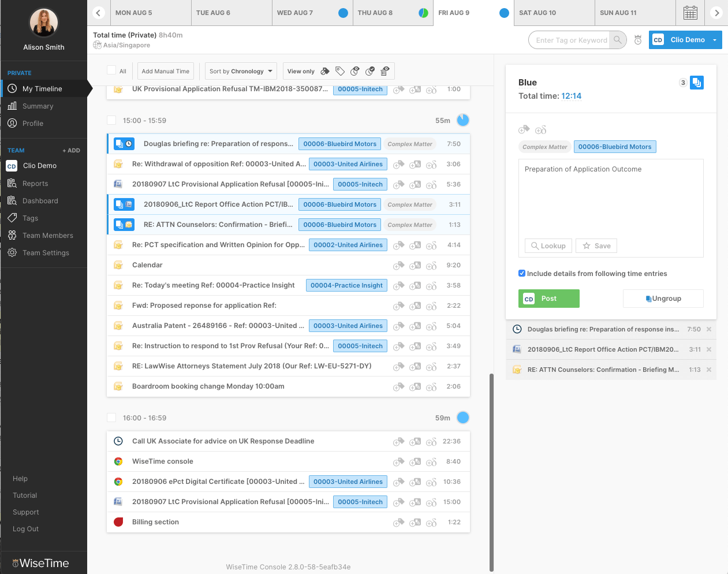Add activity code icon in Blue group panel
The height and width of the screenshot is (574, 728).
(541, 130)
